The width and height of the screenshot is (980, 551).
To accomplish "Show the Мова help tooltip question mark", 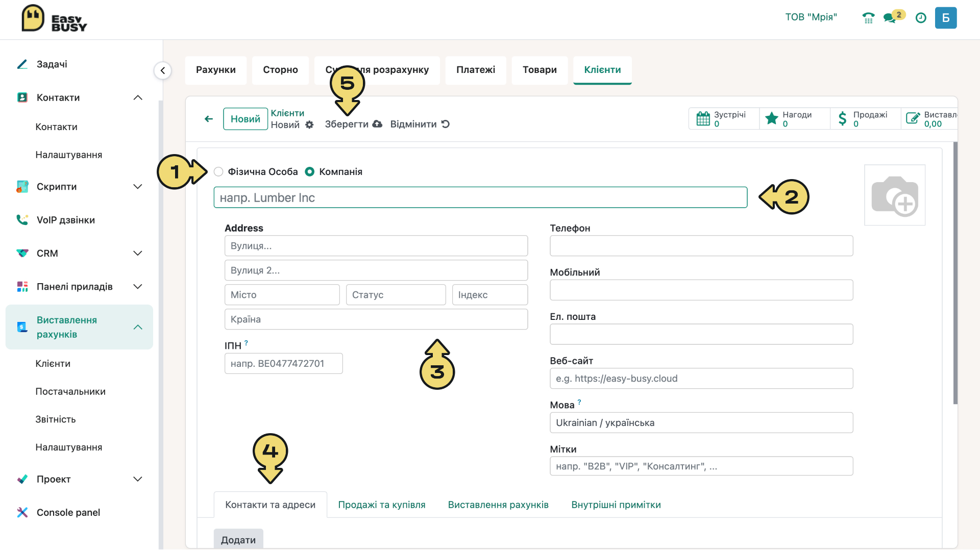I will pos(579,403).
